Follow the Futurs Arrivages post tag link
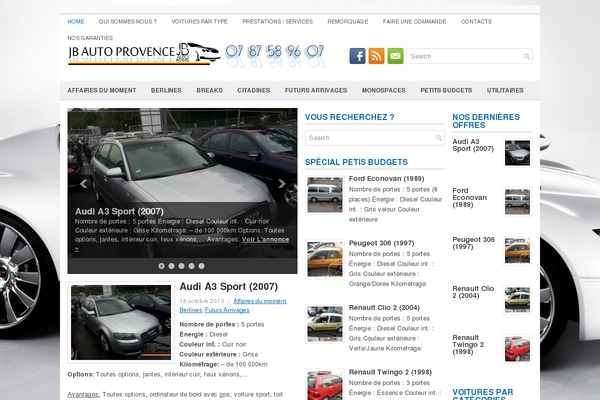Image resolution: width=600 pixels, height=400 pixels. (227, 310)
